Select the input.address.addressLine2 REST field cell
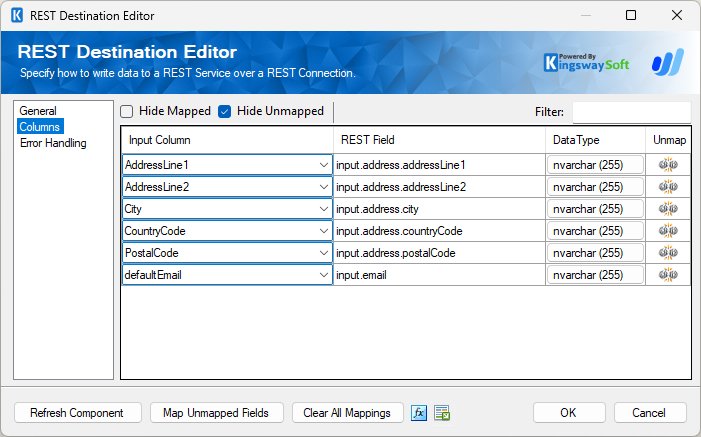 [x=439, y=187]
